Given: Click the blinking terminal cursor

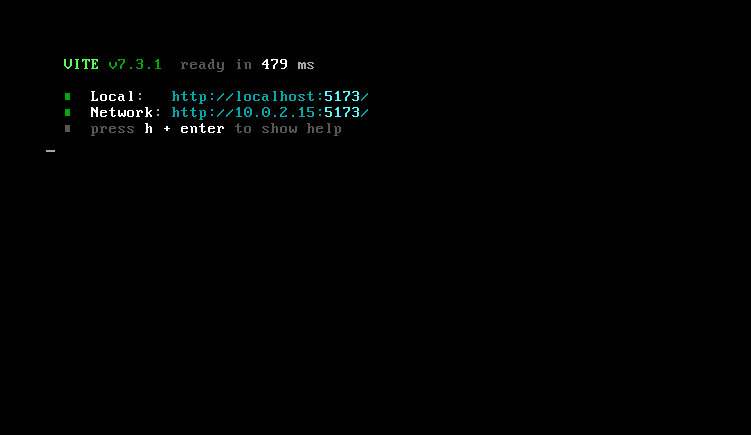Looking at the screenshot, I should tap(50, 151).
